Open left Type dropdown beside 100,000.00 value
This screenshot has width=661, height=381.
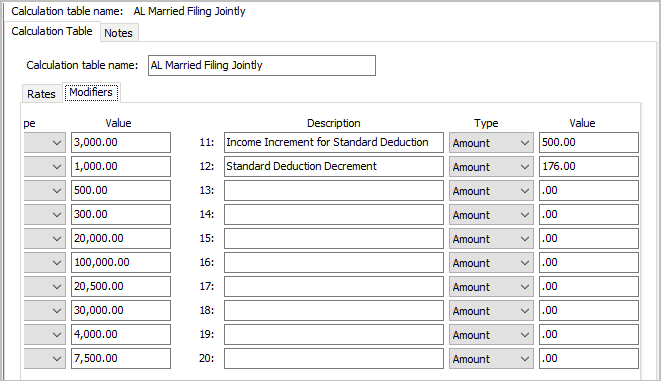coord(45,263)
